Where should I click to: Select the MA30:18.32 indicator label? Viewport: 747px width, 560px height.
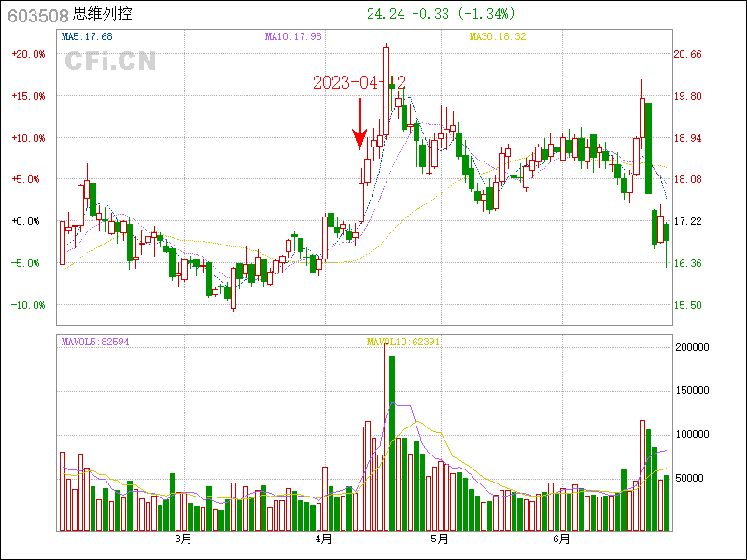point(498,36)
